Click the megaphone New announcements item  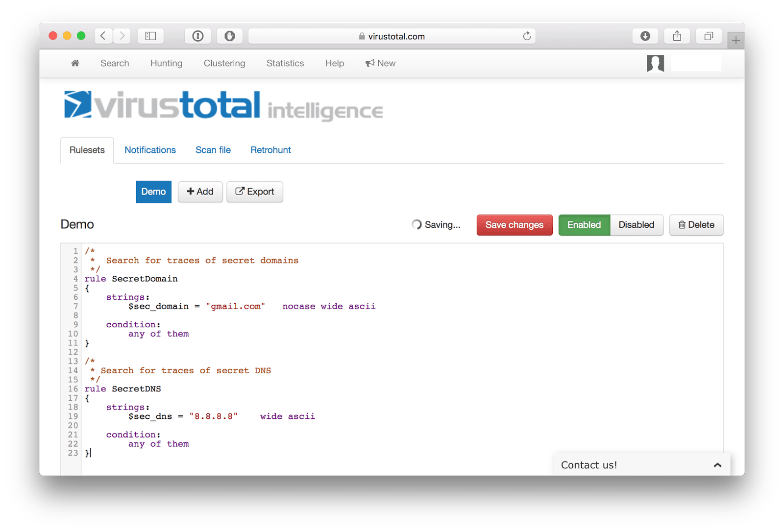click(380, 63)
